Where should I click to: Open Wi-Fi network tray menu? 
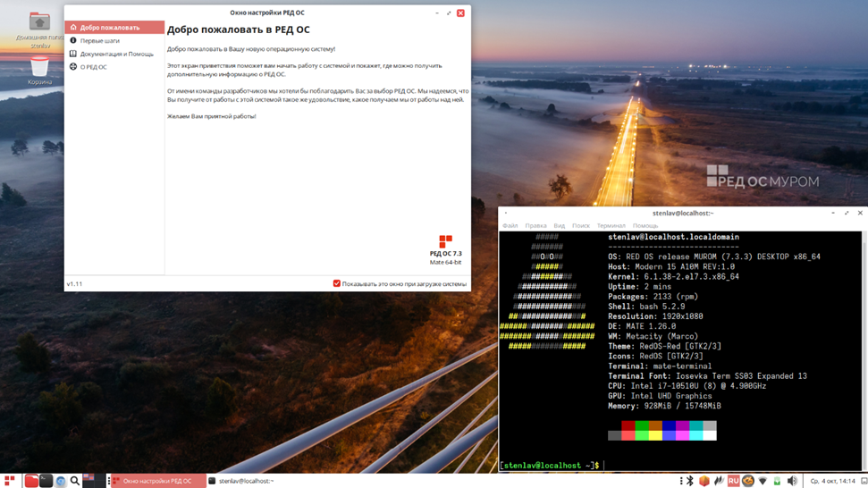click(763, 482)
